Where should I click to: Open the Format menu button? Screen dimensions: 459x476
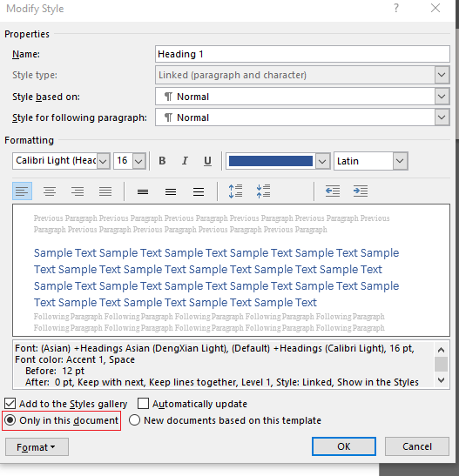[x=37, y=447]
